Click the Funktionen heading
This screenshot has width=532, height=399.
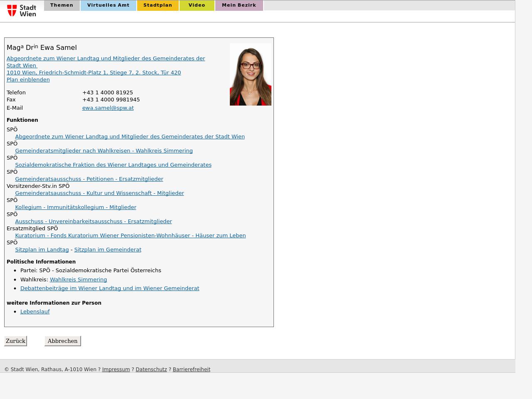pyautogui.click(x=22, y=120)
